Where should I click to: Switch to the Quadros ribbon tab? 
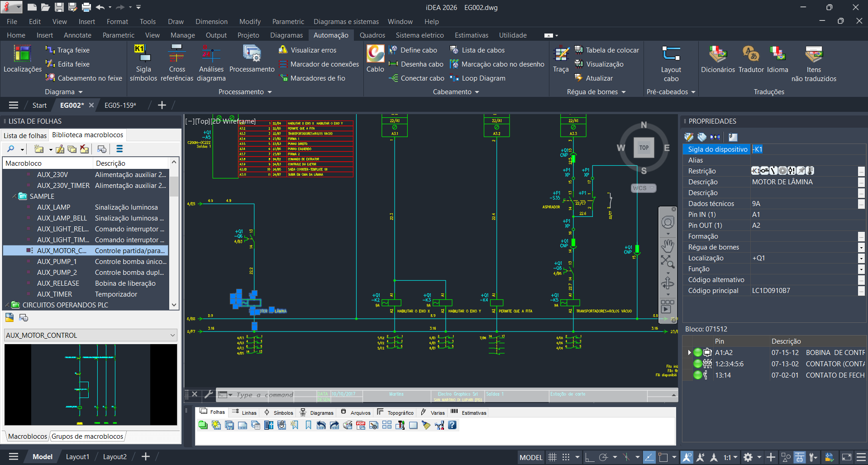[372, 35]
